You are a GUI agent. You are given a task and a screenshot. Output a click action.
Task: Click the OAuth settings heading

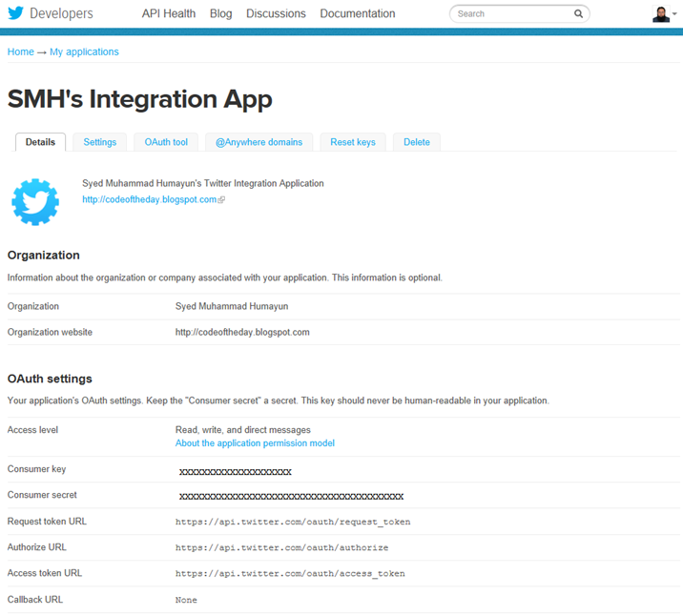point(50,379)
